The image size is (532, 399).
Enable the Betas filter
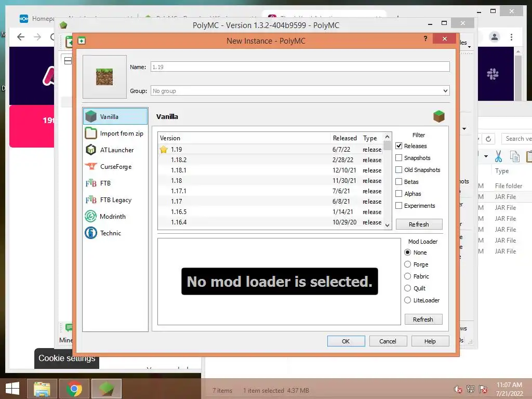pyautogui.click(x=399, y=181)
